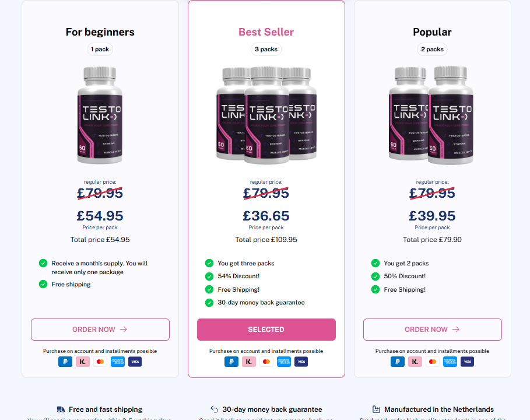The height and width of the screenshot is (420, 530).
Task: Click American Express icon under beginners pack
Action: tap(118, 362)
